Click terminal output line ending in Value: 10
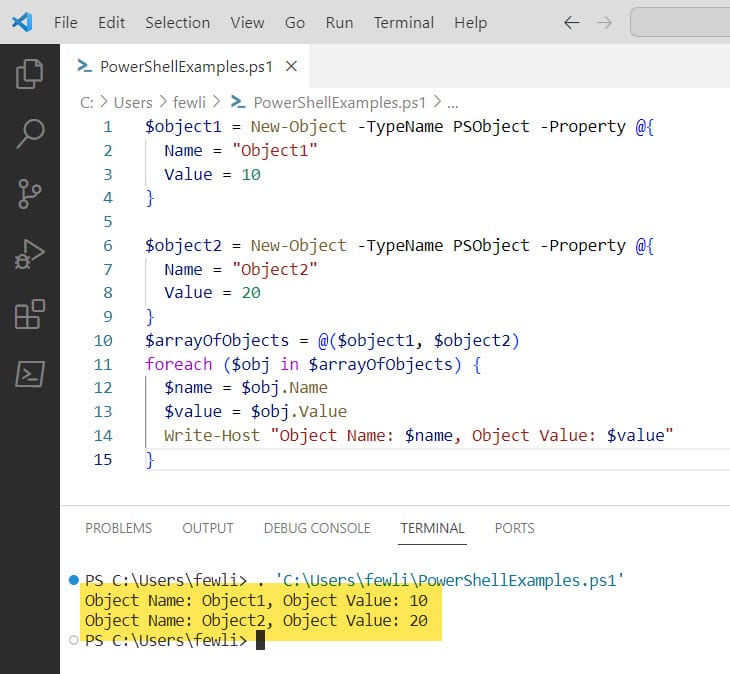Screen dimensions: 730x674 point(256,600)
